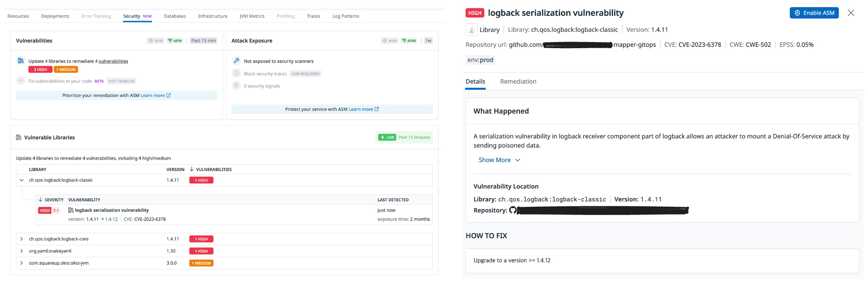The image size is (868, 286).
Task: Click the CWE-502 value
Action: tap(758, 45)
